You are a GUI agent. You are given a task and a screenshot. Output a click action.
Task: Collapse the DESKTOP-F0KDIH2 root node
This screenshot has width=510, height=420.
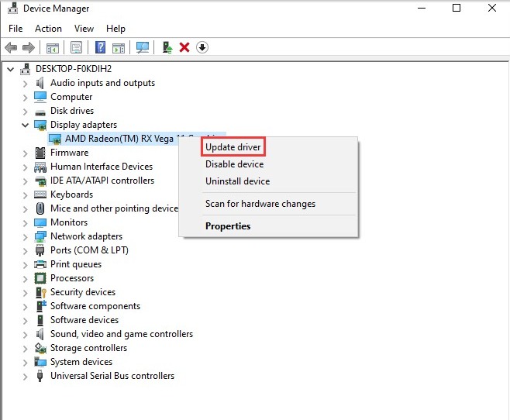click(x=10, y=70)
